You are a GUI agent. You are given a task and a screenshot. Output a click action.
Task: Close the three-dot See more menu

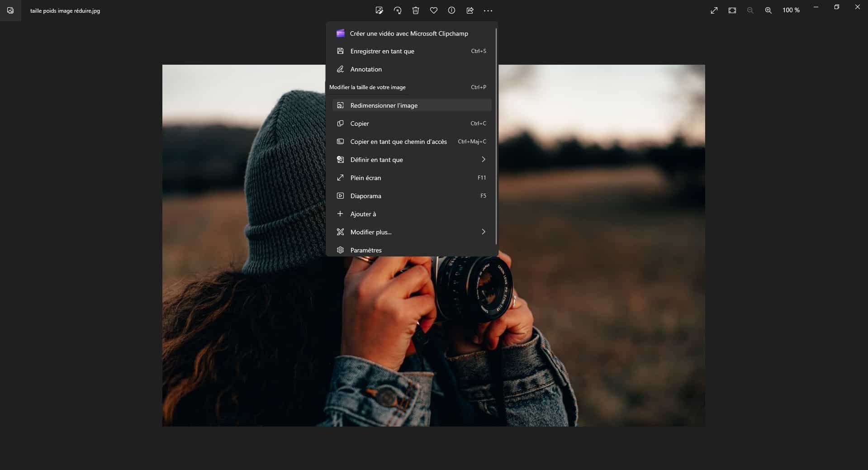coord(488,10)
